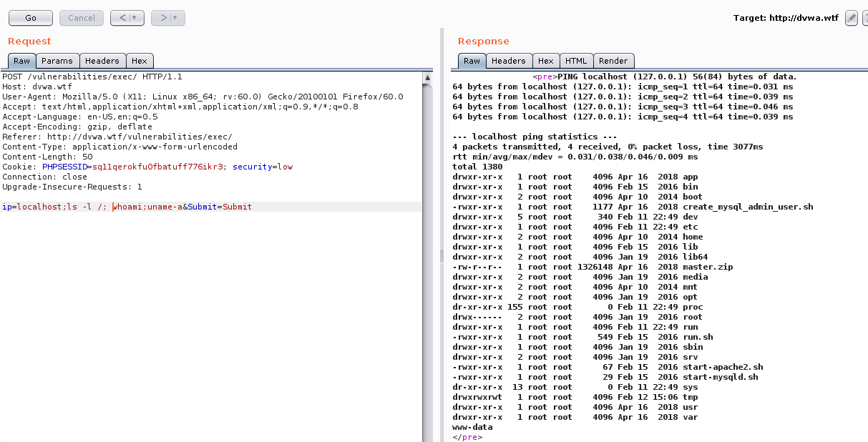Click the start-mysqld.sh listing row
This screenshot has width=868, height=442.
(605, 377)
